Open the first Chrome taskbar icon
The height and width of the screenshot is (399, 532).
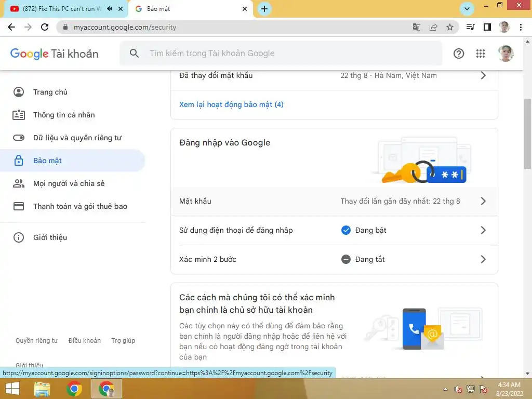(74, 389)
